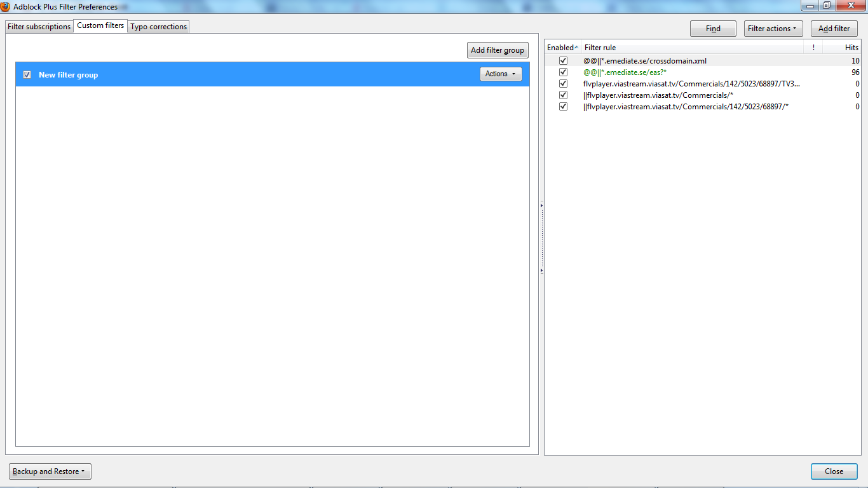The height and width of the screenshot is (488, 868).
Task: Uncheck the crossdomain.xml filter's enabled checkbox
Action: tap(563, 61)
